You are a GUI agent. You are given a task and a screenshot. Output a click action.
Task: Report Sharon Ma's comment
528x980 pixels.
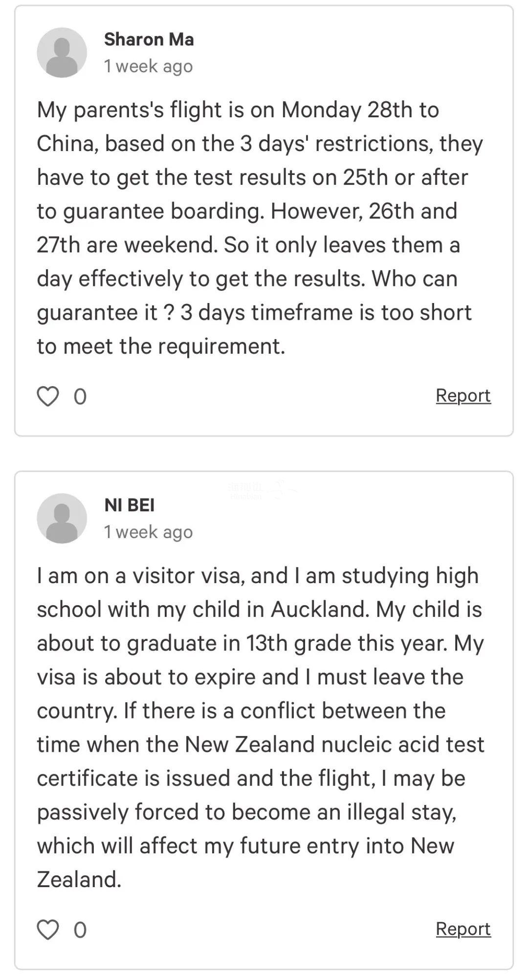click(x=463, y=395)
